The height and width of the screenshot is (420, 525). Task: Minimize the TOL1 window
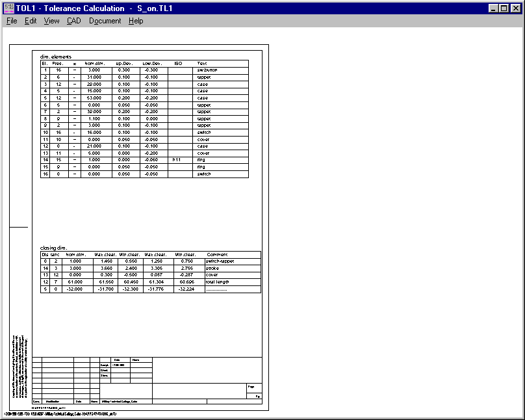tap(494, 8)
